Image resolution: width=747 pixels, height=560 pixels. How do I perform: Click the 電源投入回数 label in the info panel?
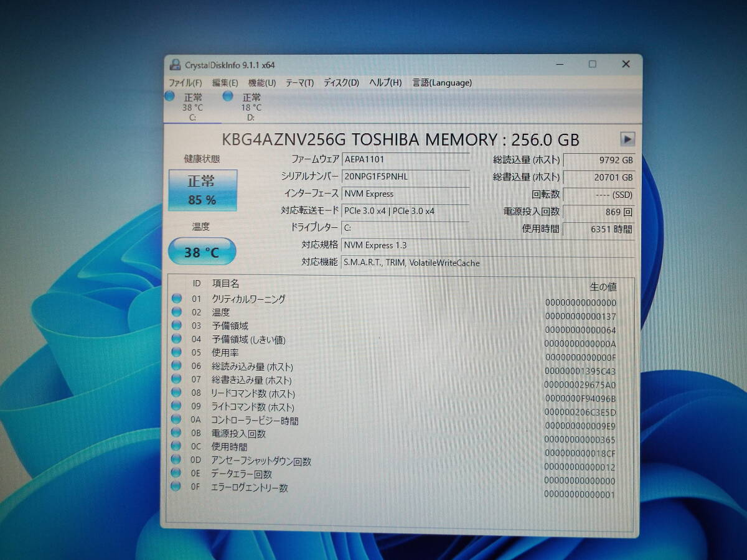point(531,212)
